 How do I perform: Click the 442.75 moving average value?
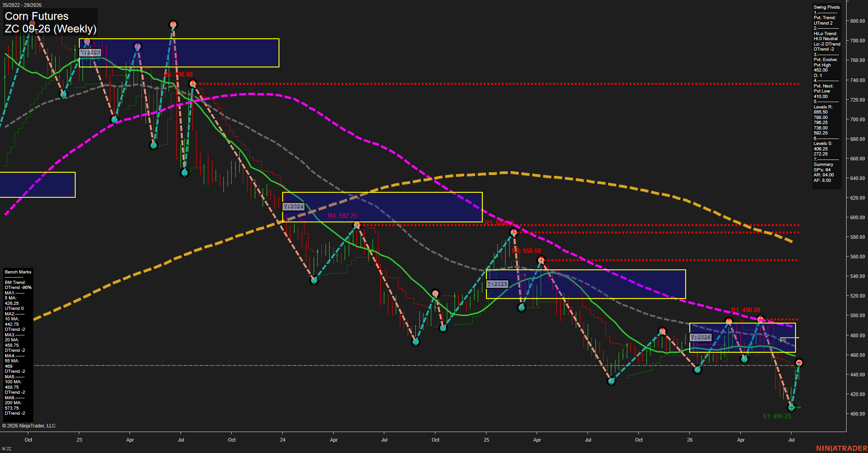tap(12, 324)
